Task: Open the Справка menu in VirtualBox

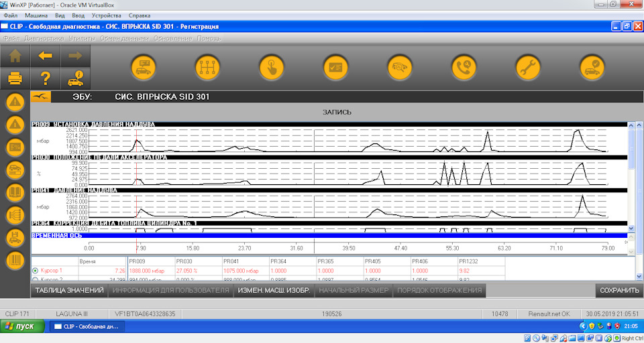Action: 140,15
